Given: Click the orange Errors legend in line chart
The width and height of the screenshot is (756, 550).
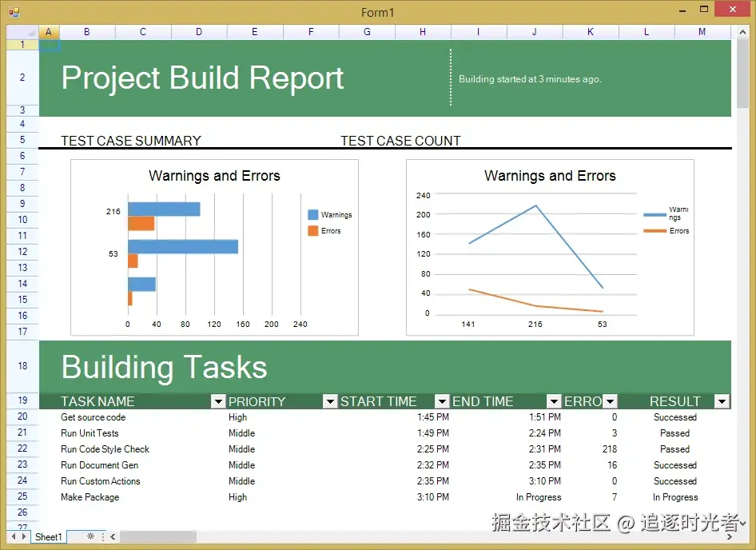Looking at the screenshot, I should pos(666,231).
